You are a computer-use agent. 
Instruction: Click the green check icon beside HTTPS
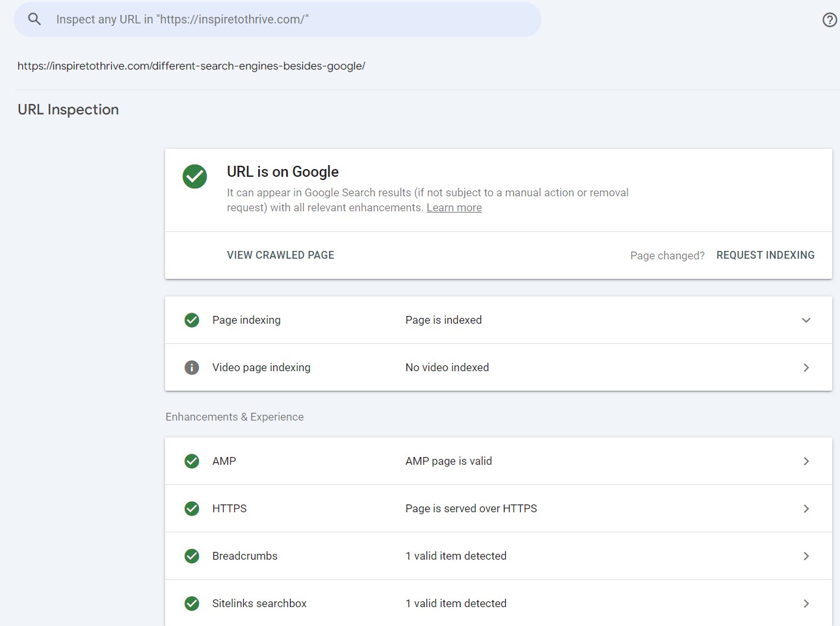pyautogui.click(x=191, y=508)
